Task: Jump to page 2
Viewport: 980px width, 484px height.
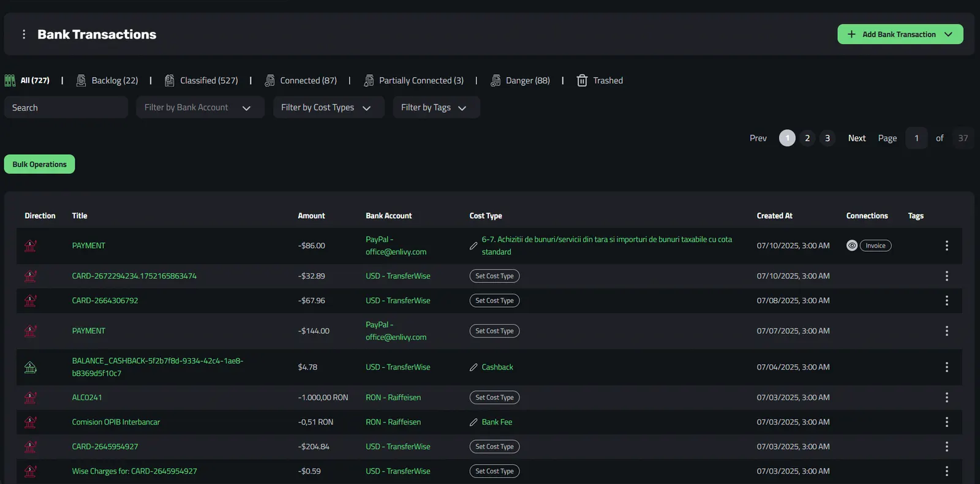Action: (x=807, y=138)
